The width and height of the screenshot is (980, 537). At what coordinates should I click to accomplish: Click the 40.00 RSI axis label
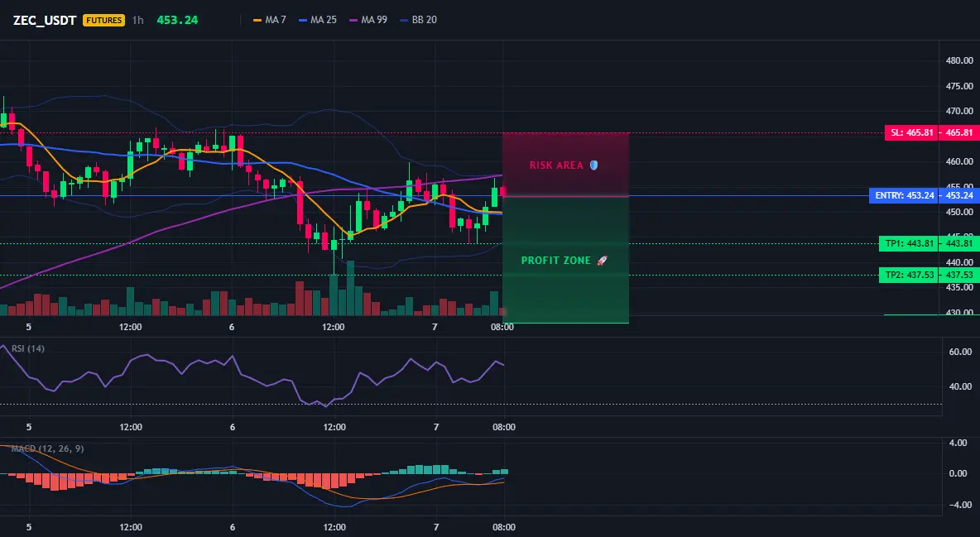pos(961,387)
